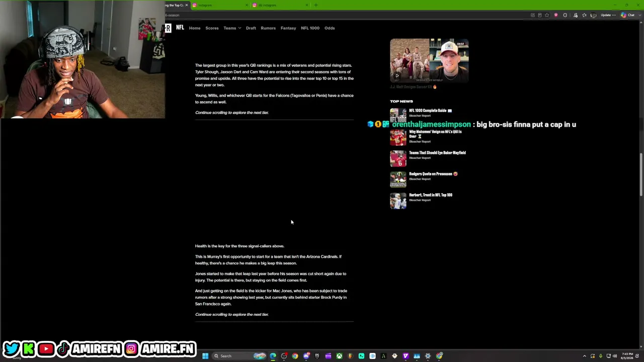Show hidden system tray icons
644x362 pixels.
pos(585,356)
